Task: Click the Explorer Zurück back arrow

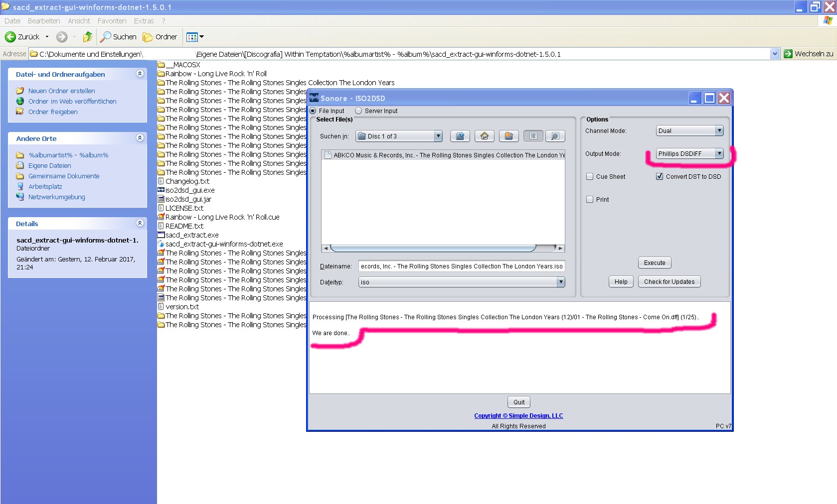Action: [10, 37]
